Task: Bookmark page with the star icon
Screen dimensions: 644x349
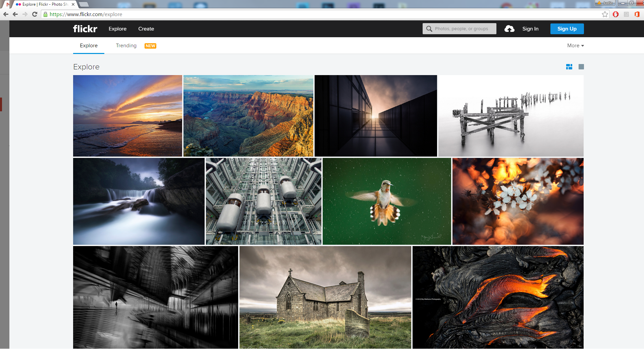Action: click(605, 14)
